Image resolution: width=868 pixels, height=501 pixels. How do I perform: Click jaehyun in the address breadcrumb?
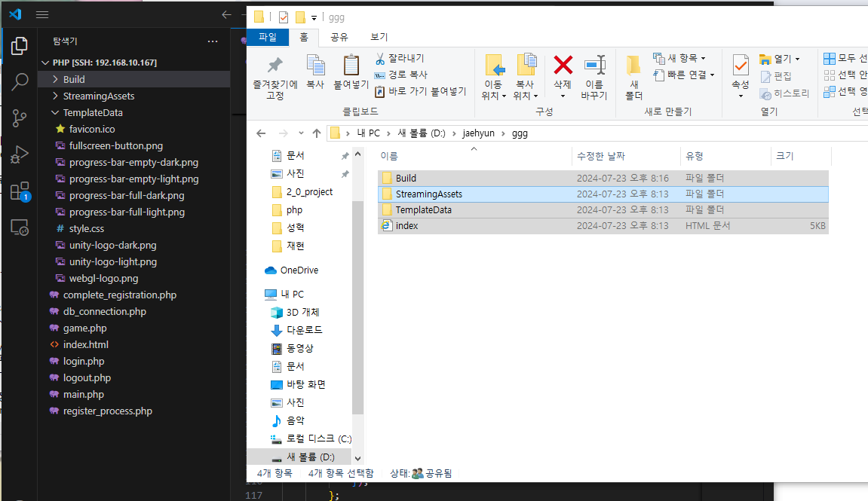click(x=478, y=133)
